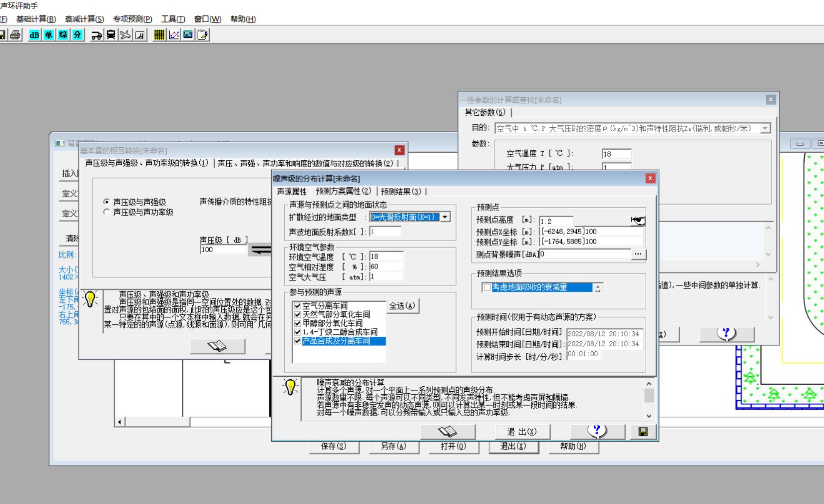Image resolution: width=824 pixels, height=504 pixels.
Task: Click the 空气相对湿度 input field
Action: 386,266
